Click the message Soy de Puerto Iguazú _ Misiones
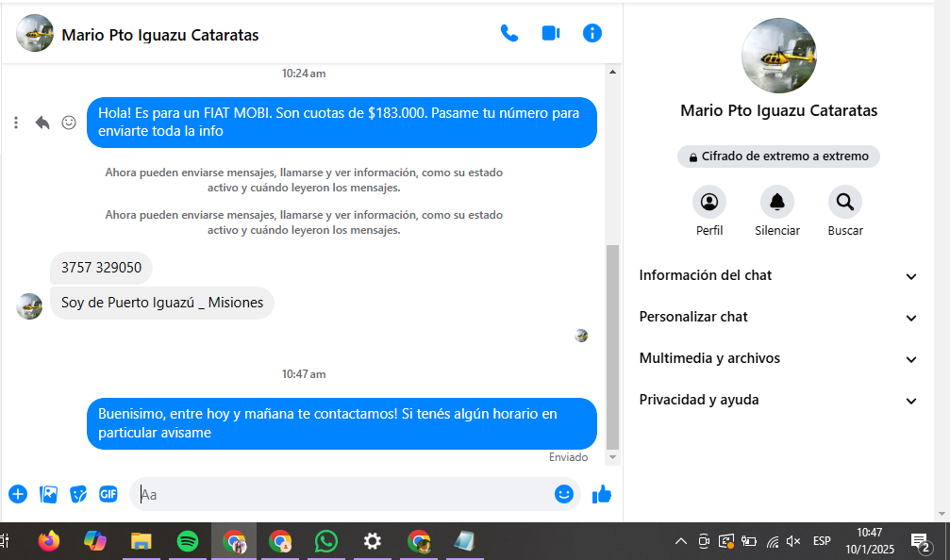Viewport: 950px width, 560px height. [x=161, y=303]
